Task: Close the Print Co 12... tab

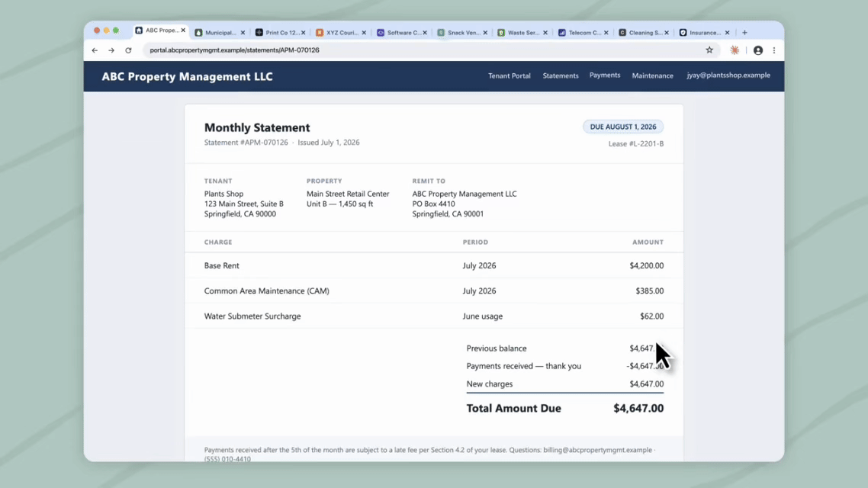Action: (x=304, y=33)
